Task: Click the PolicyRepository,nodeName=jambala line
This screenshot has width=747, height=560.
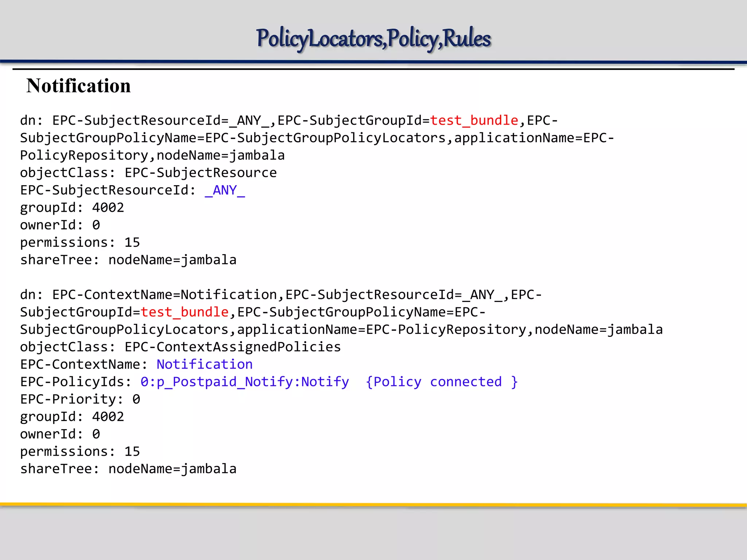Action: (152, 155)
